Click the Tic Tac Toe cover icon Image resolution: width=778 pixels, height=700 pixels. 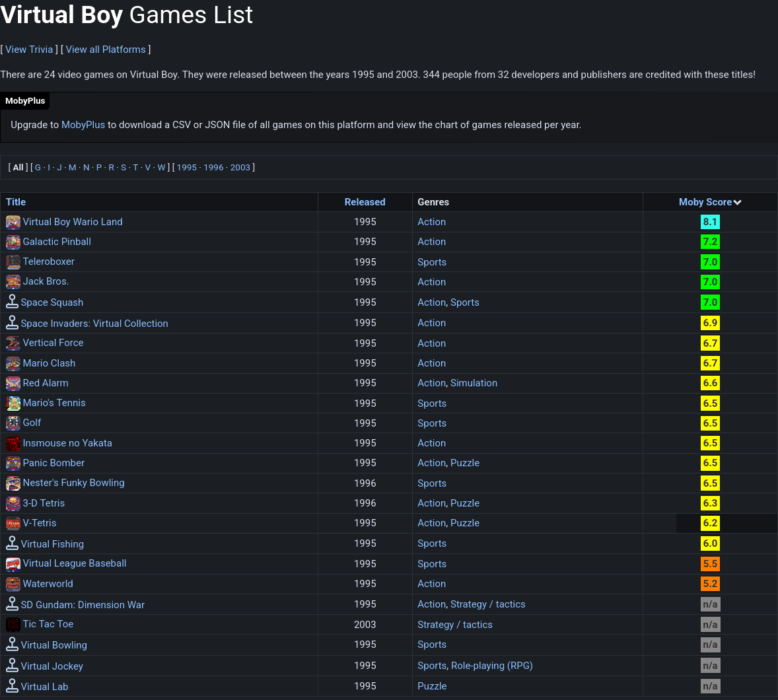pyautogui.click(x=13, y=624)
